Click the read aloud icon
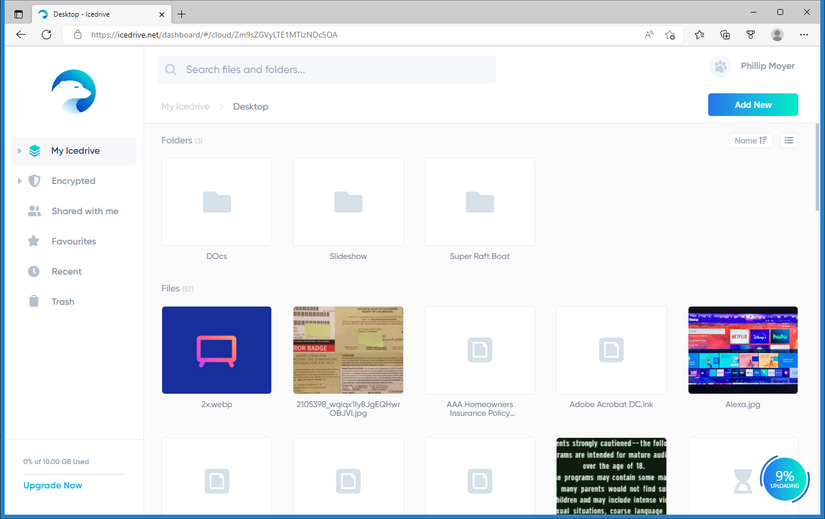 [649, 35]
